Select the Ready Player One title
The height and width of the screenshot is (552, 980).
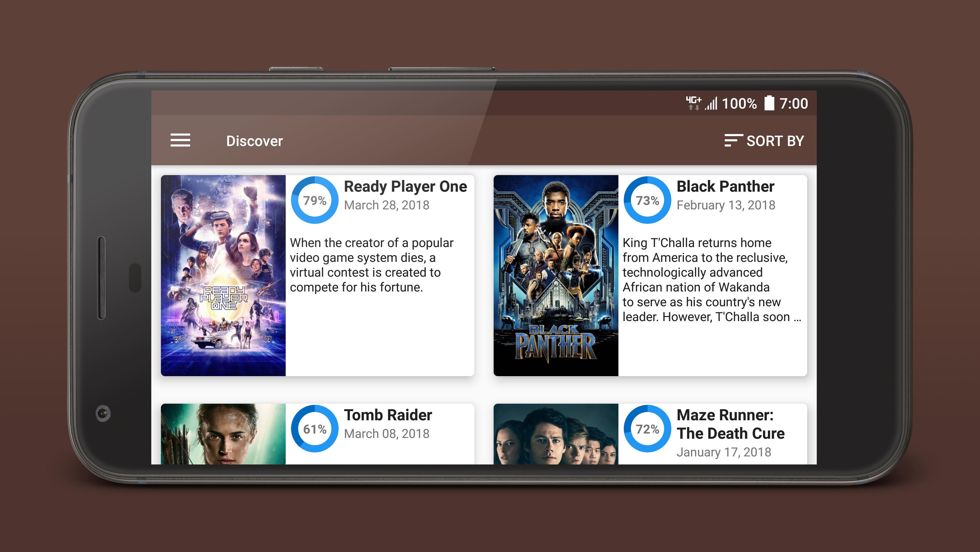405,186
